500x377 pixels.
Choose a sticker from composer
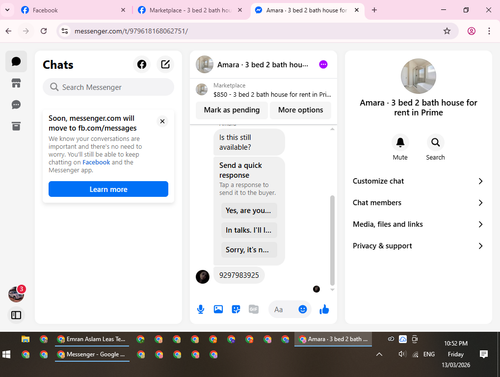pyautogui.click(x=236, y=309)
